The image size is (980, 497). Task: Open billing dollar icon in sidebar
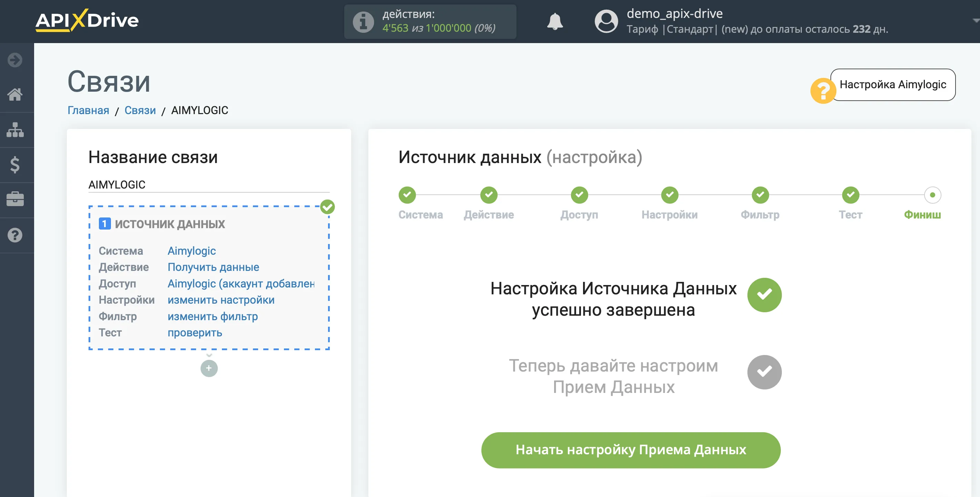(15, 165)
